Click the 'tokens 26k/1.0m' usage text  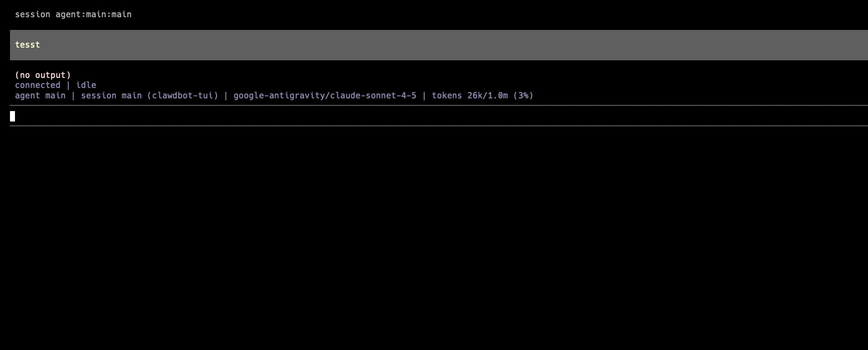(x=470, y=96)
